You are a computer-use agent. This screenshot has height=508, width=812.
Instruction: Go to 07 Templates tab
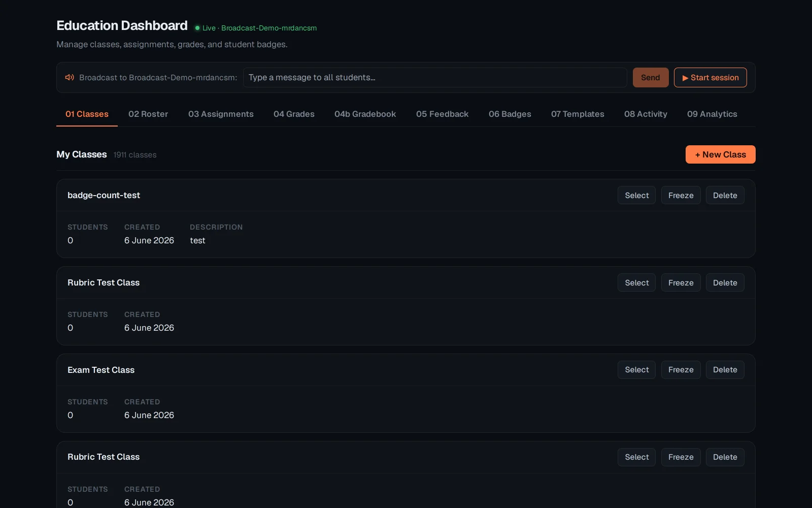(578, 114)
